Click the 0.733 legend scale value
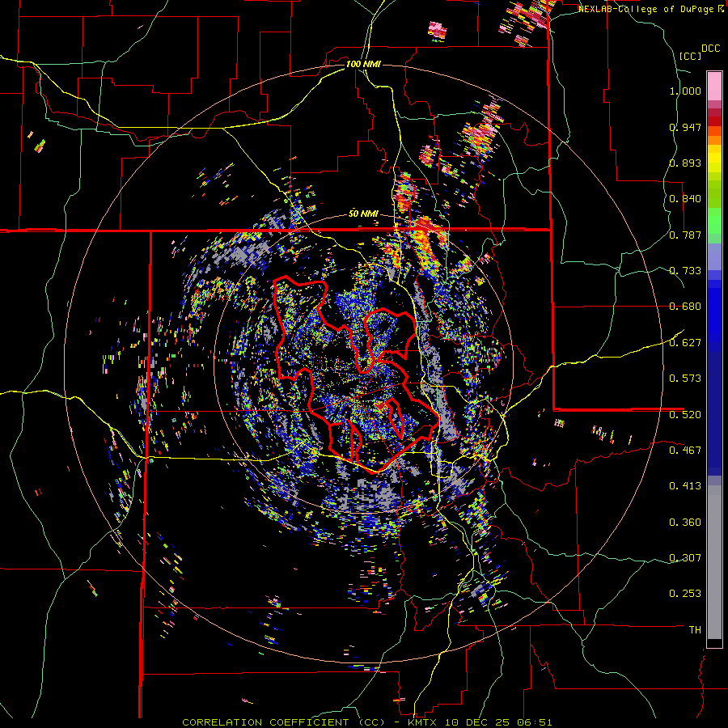Viewport: 728px width, 728px height. point(685,271)
